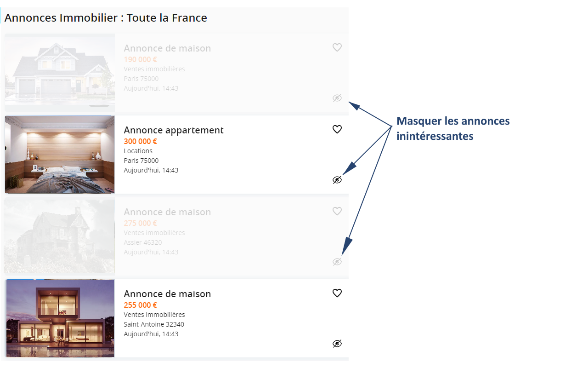Click the 300 000 € price

[x=140, y=141]
